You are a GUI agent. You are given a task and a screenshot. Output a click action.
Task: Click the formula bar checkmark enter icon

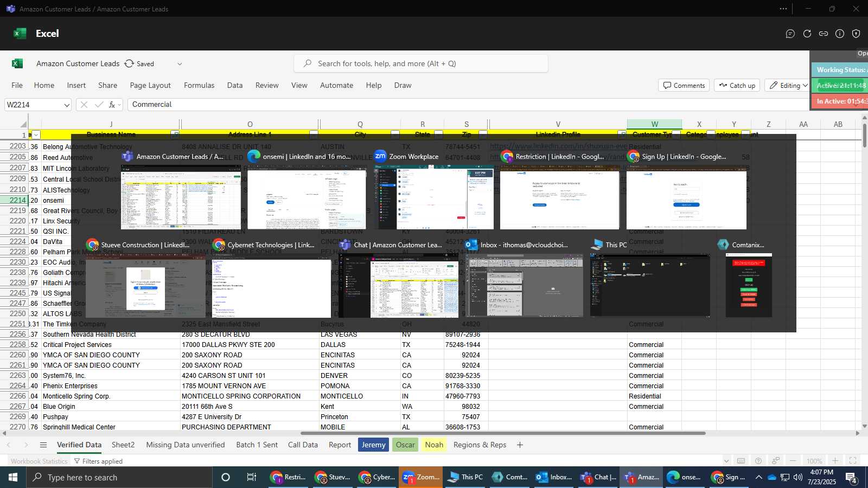[99, 105]
